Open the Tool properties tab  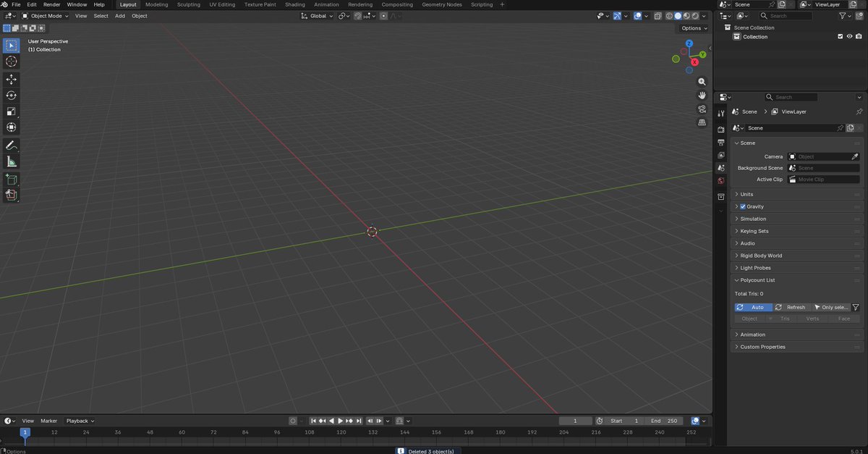[721, 114]
